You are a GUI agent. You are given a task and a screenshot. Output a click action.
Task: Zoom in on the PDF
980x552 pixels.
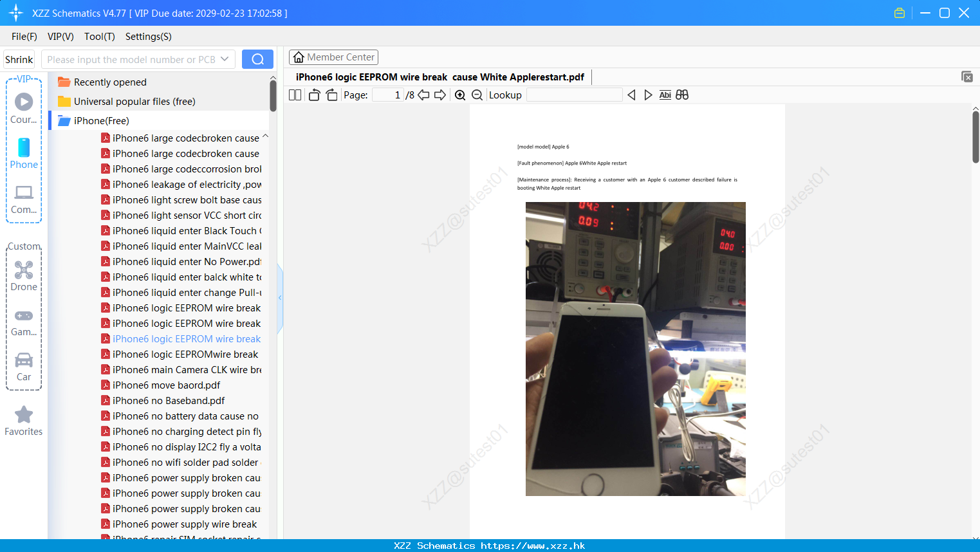(x=460, y=95)
